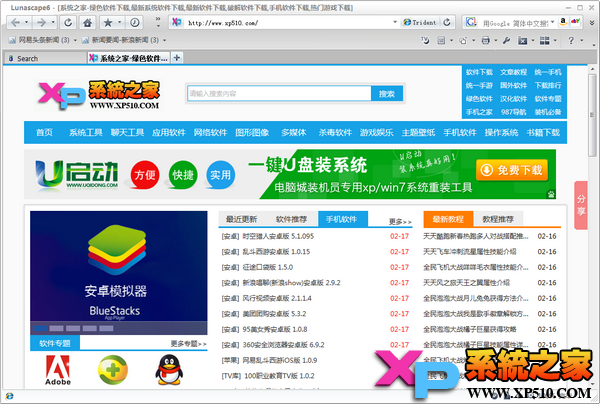Open the history clock icon

(x=135, y=23)
